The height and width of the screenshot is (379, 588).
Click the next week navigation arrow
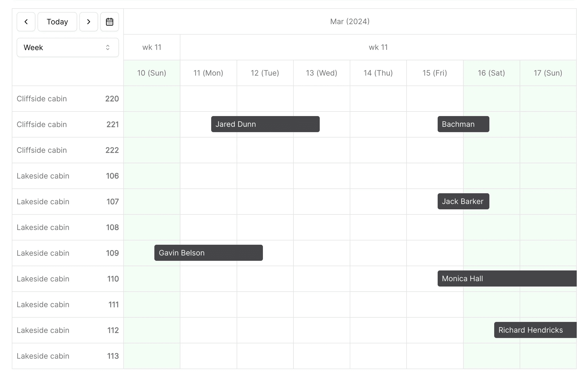tap(89, 21)
